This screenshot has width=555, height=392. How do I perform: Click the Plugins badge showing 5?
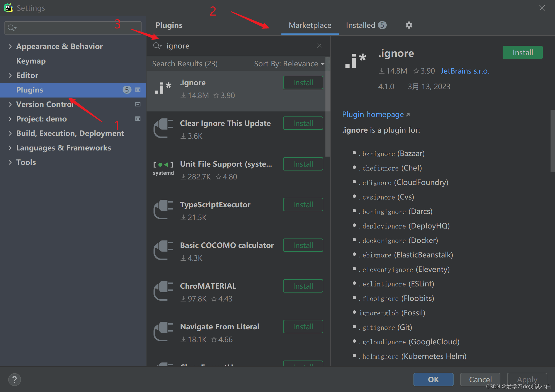127,90
